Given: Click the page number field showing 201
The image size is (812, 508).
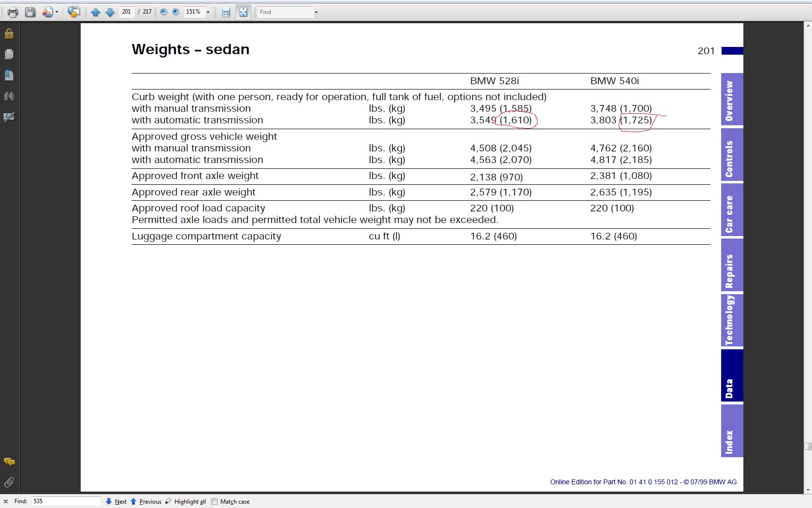Looking at the screenshot, I should pyautogui.click(x=127, y=12).
